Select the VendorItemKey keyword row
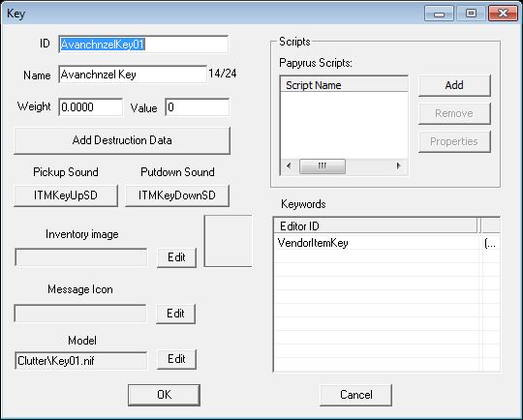 pyautogui.click(x=386, y=243)
